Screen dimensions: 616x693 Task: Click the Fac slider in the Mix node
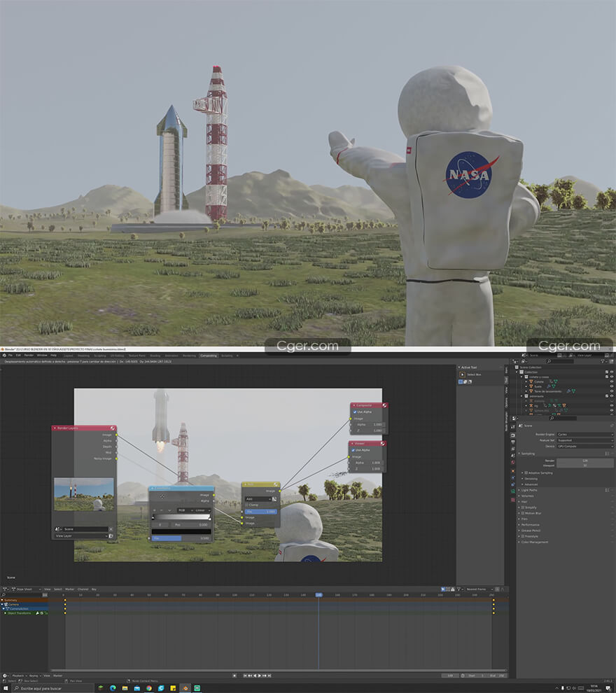[x=260, y=512]
